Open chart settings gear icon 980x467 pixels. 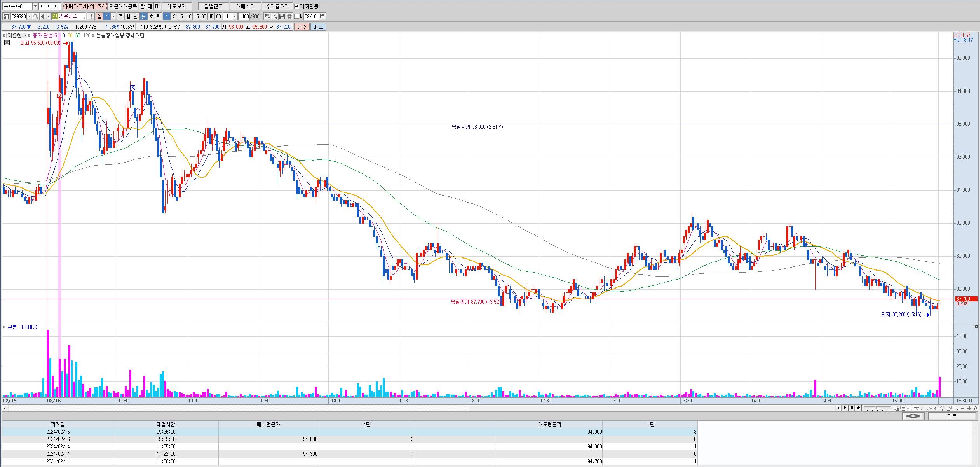click(x=289, y=16)
